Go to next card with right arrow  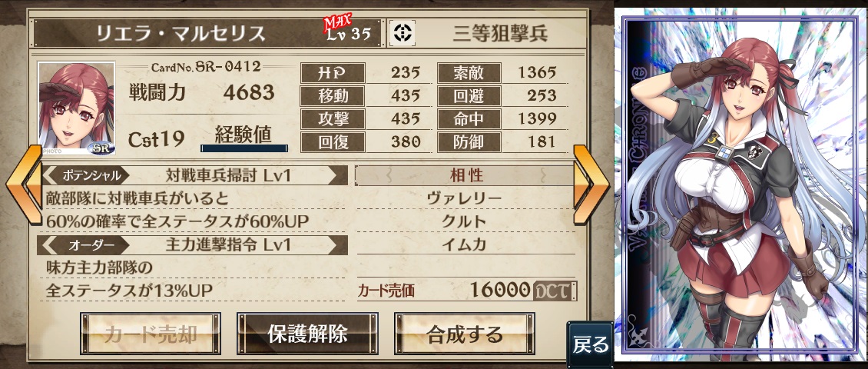591,184
